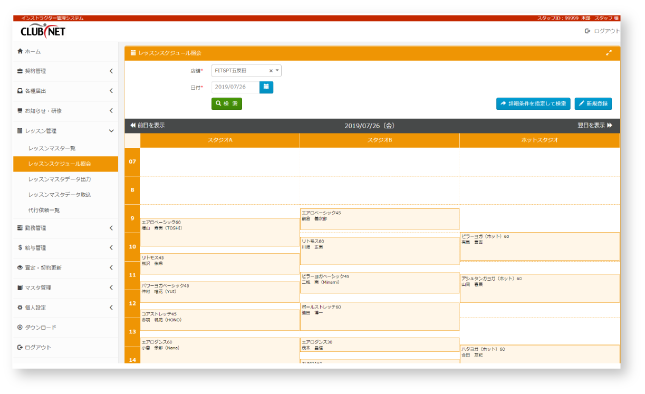The height and width of the screenshot is (394, 645).
Task: Click the detailed conditions search button
Action: (x=533, y=104)
